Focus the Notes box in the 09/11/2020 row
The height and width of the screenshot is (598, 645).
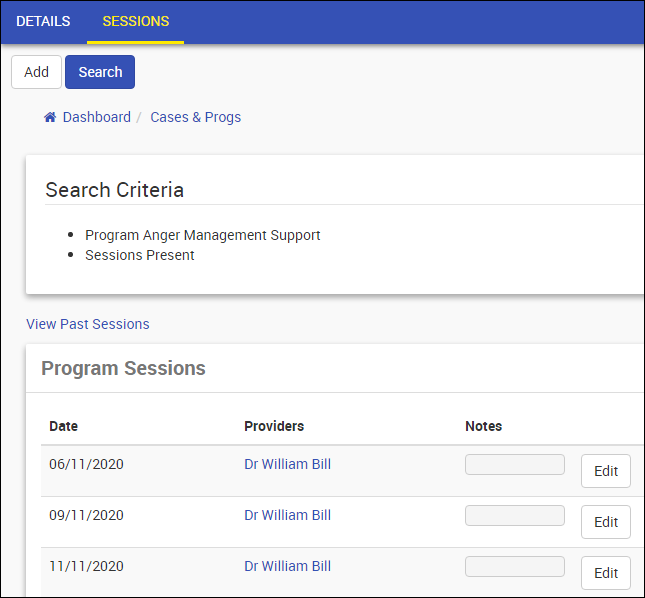tap(514, 516)
